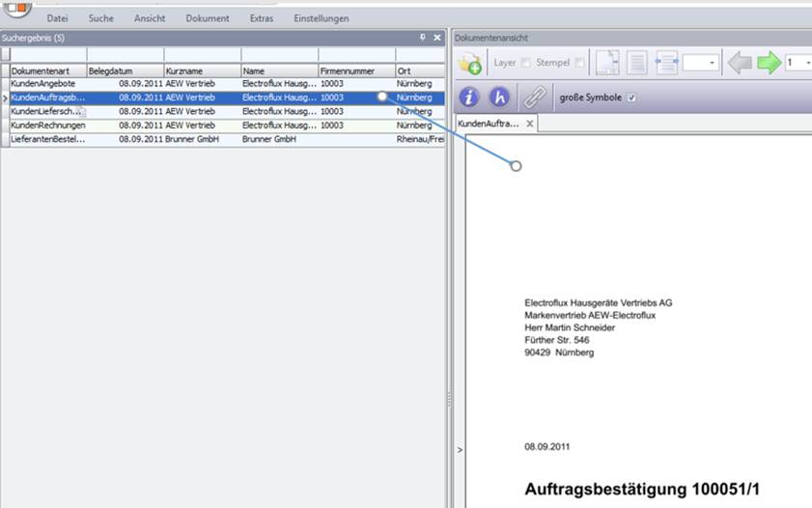The width and height of the screenshot is (812, 508).
Task: Click the Fürther Str. 546 address line
Action: 557,340
